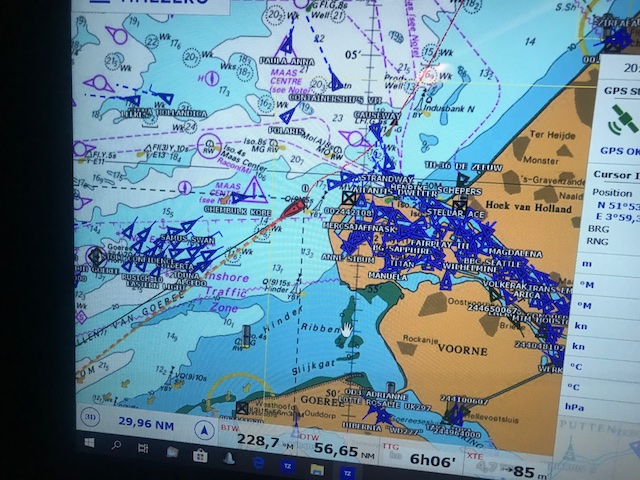Click the RNG label in cursor panel
This screenshot has height=480, width=640.
click(597, 242)
